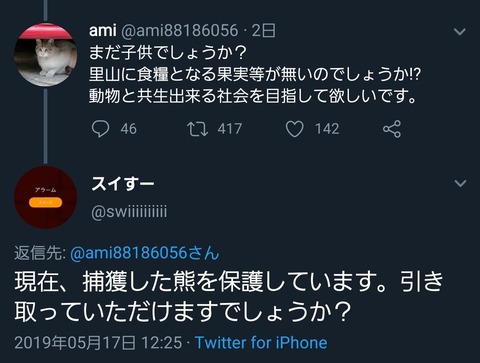Open ami's tweet text about 里山
This screenshot has width=480, height=363.
[255, 74]
